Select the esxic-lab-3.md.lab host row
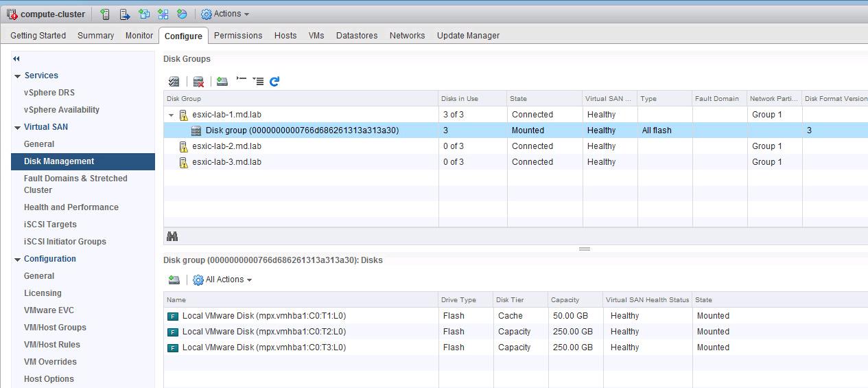Viewport: 868px width, 388px height. [x=515, y=162]
